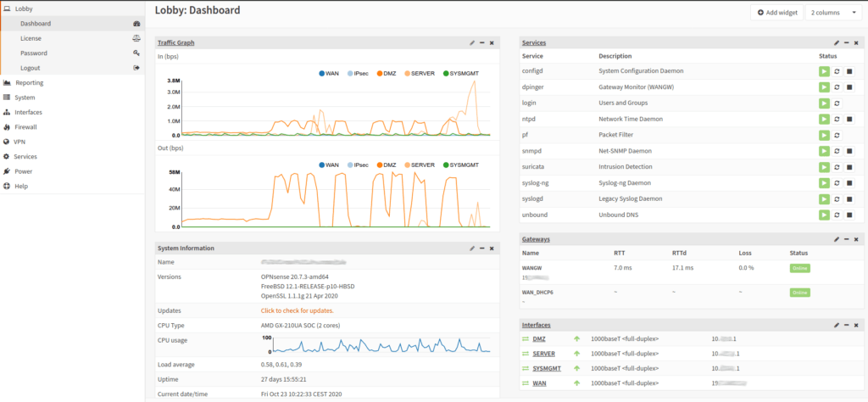Open the Services sidebar menu
The height and width of the screenshot is (402, 868).
click(72, 157)
